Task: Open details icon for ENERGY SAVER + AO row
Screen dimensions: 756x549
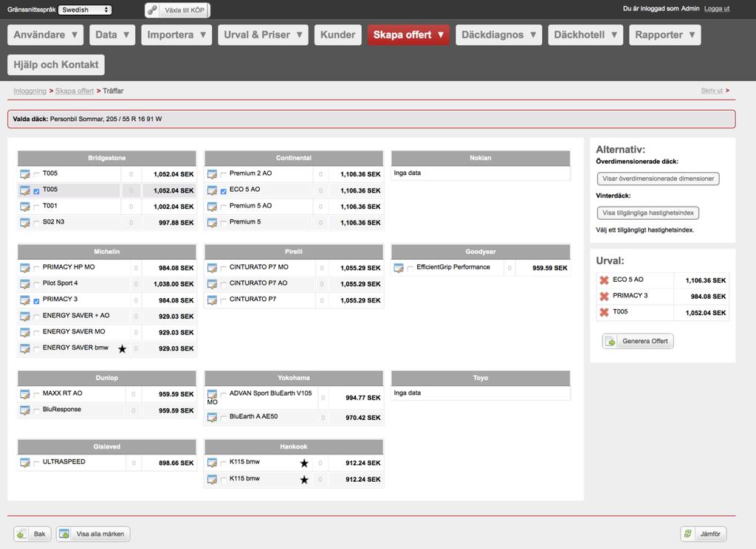Action: tap(24, 317)
